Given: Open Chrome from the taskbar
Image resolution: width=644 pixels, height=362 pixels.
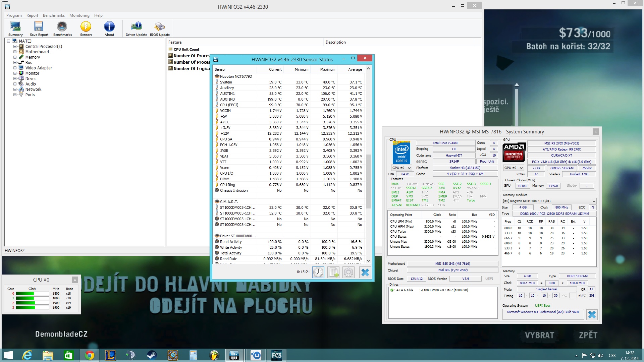Looking at the screenshot, I should (x=89, y=355).
